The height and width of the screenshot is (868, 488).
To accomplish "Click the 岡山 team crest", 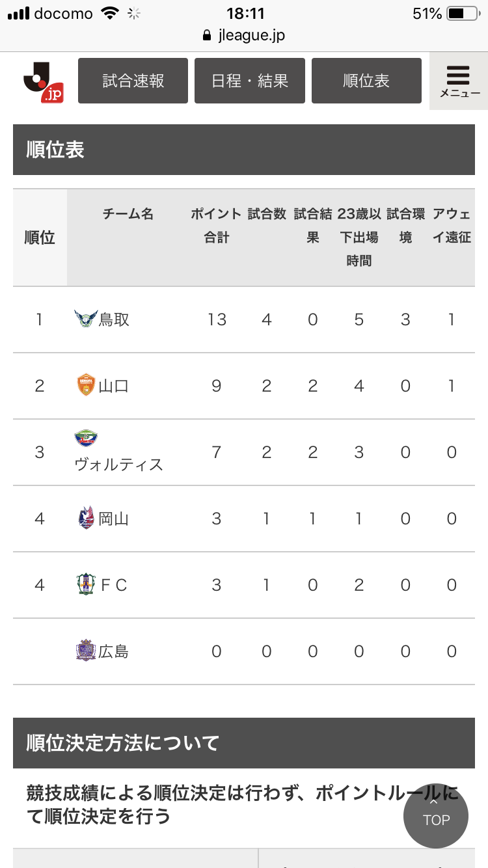I will coord(86,518).
